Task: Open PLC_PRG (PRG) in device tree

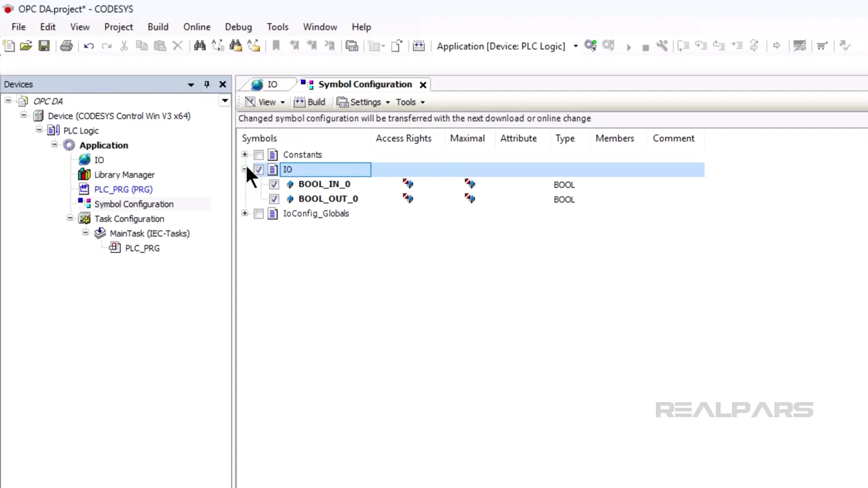Action: click(123, 189)
